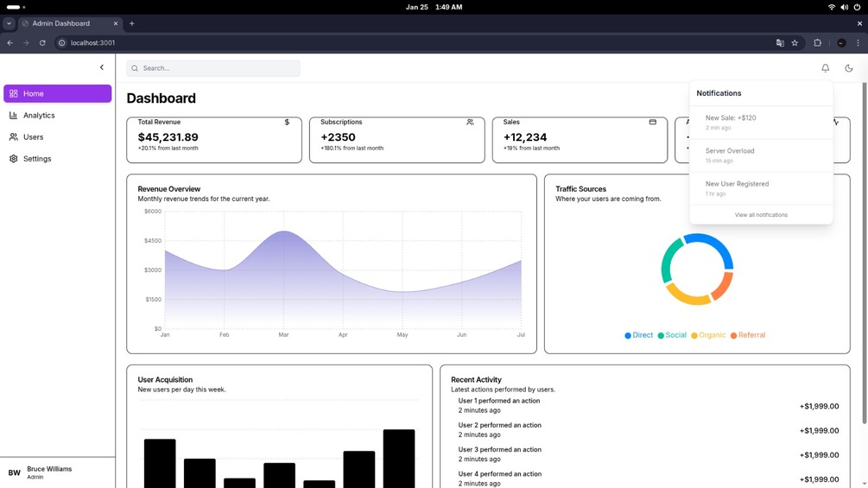Click the page vertical scrollbar
This screenshot has height=488, width=868.
(x=865, y=253)
